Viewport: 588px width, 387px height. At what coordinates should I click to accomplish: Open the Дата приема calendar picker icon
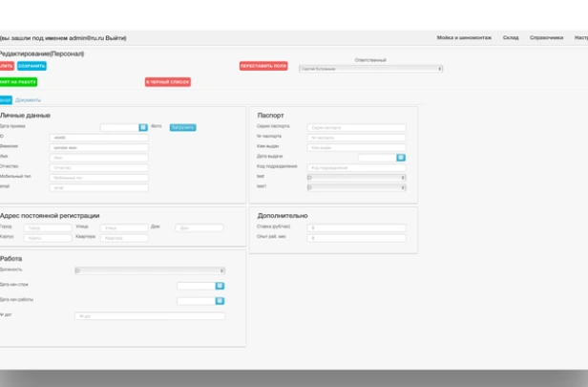point(143,127)
